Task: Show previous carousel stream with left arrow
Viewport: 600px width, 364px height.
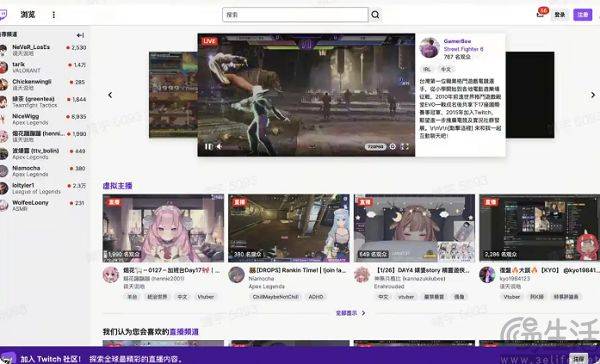Action: (x=110, y=95)
